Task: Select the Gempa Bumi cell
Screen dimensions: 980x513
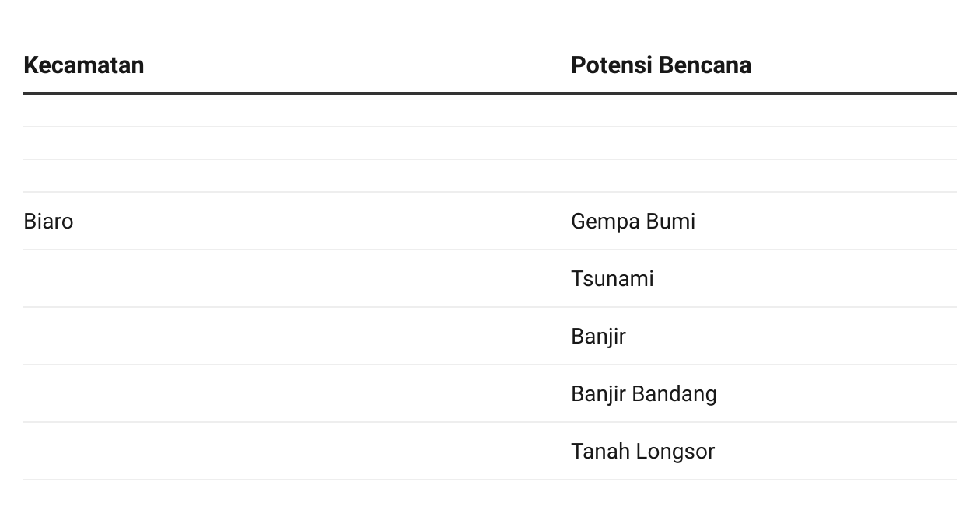Action: pos(632,222)
